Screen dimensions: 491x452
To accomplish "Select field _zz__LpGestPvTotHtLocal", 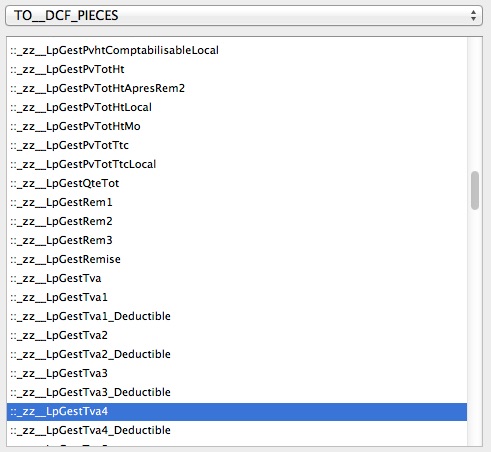I will (x=237, y=107).
